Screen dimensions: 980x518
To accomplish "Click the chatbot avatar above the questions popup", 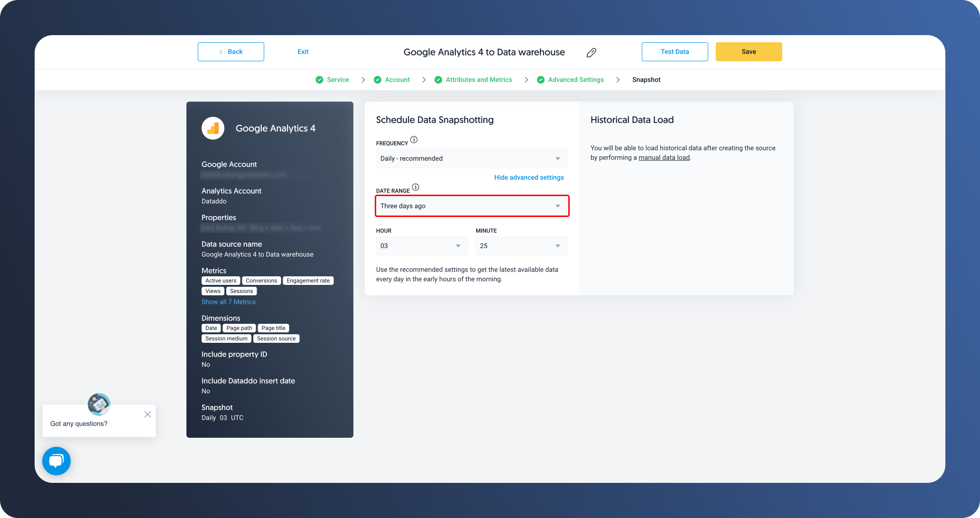I will point(99,404).
